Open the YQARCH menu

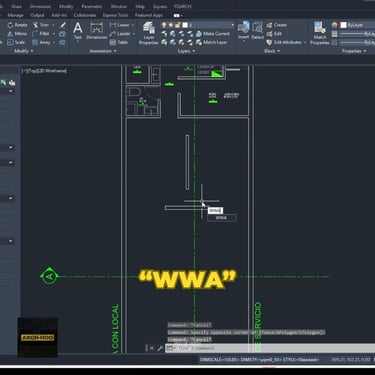coord(183,6)
